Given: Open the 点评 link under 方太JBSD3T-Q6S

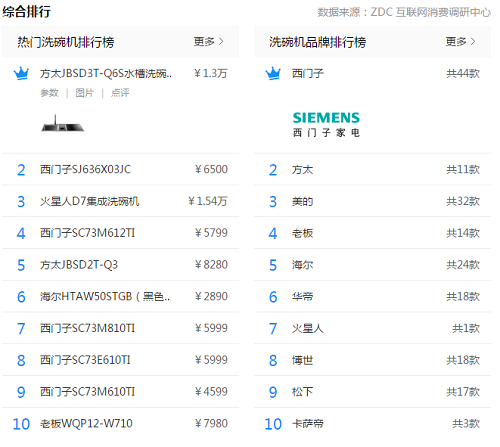Looking at the screenshot, I should [x=120, y=93].
